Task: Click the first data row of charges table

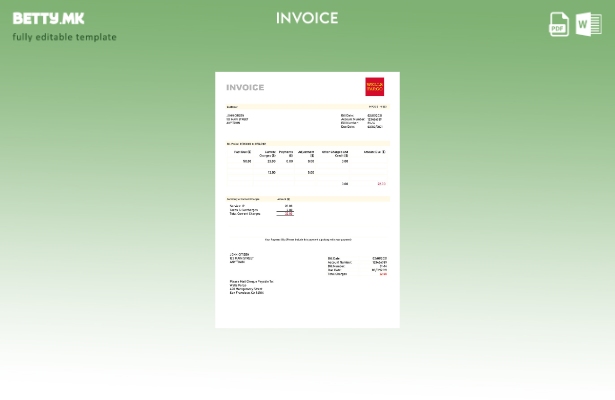Action: pyautogui.click(x=308, y=161)
